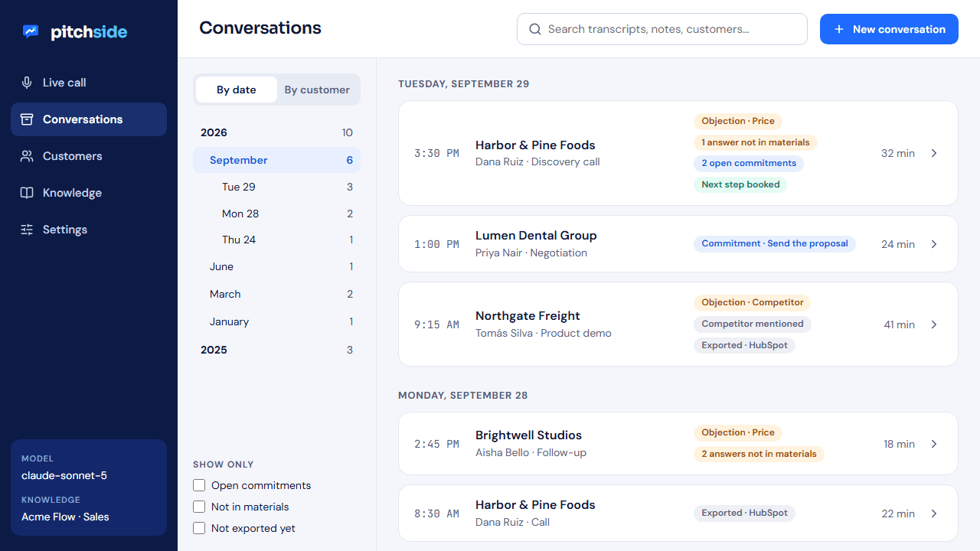Open the Customers people icon
980x551 pixels.
(x=27, y=156)
